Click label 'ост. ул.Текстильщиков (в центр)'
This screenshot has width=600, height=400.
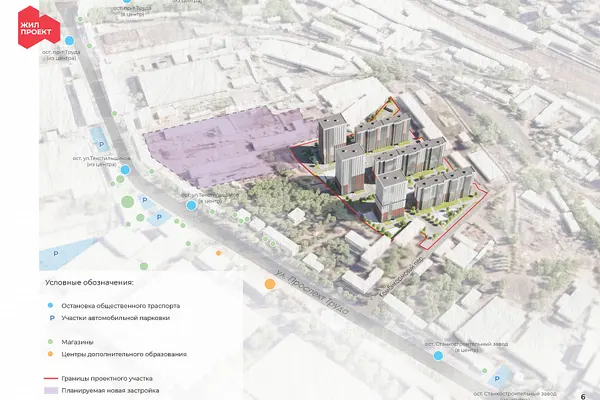coord(210,198)
